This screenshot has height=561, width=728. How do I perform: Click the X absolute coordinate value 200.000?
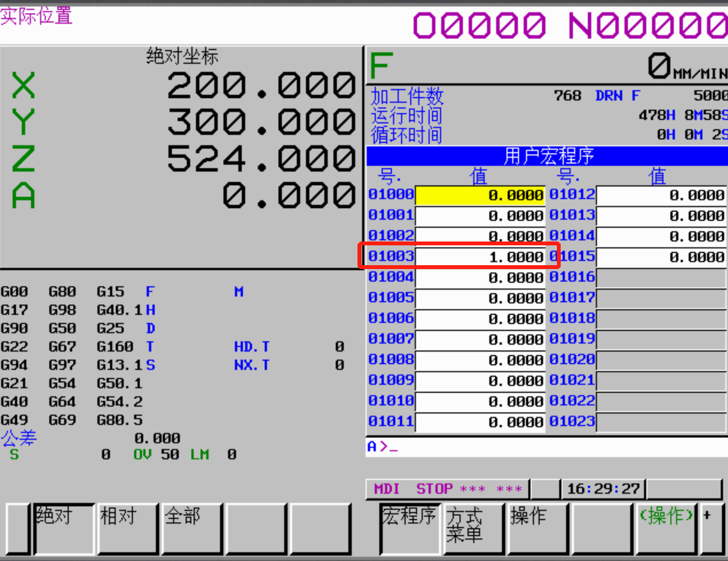[x=261, y=86]
